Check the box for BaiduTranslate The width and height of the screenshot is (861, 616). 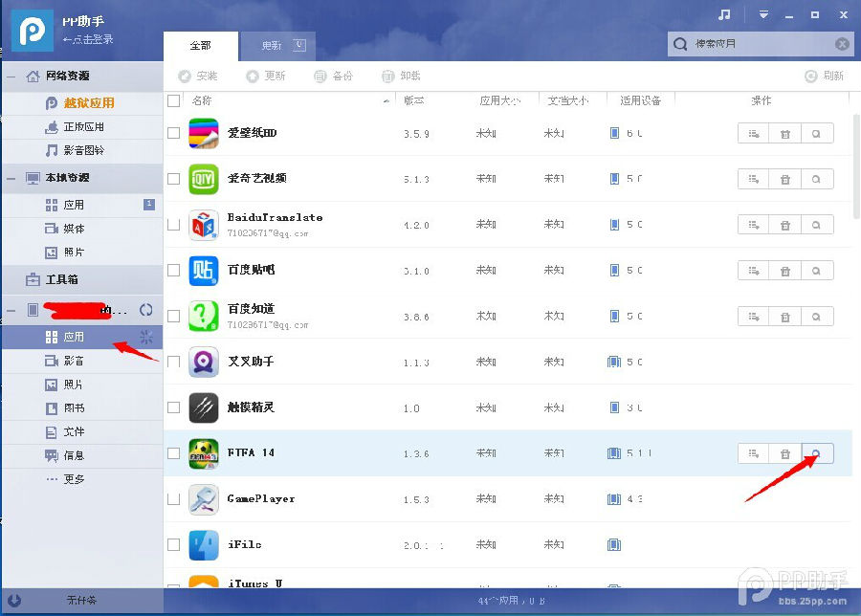pos(173,224)
